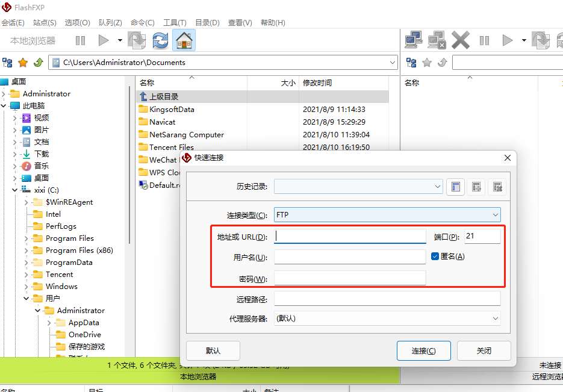Click the yellow star bookmark icon beside local path
The width and height of the screenshot is (563, 392).
point(23,63)
